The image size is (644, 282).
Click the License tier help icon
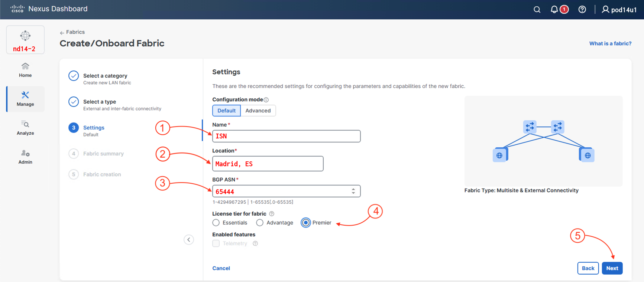coord(272,214)
